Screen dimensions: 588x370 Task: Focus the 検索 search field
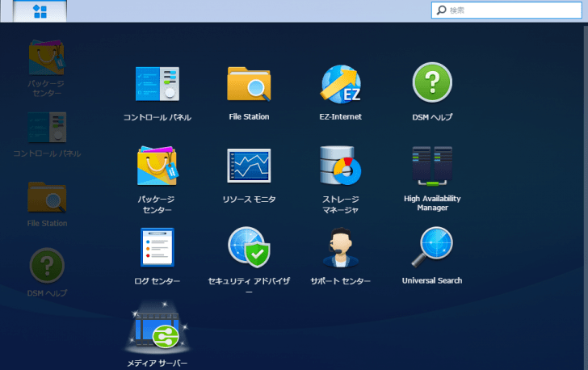pyautogui.click(x=506, y=11)
